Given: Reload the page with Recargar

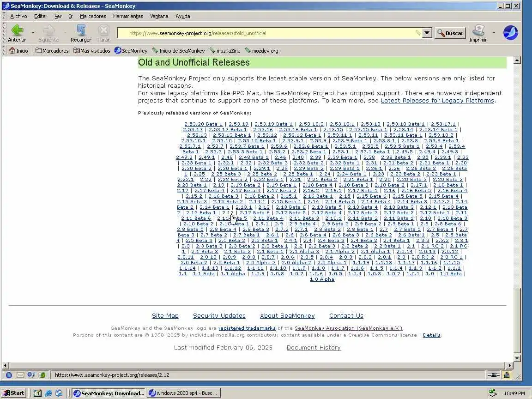Looking at the screenshot, I should (81, 33).
